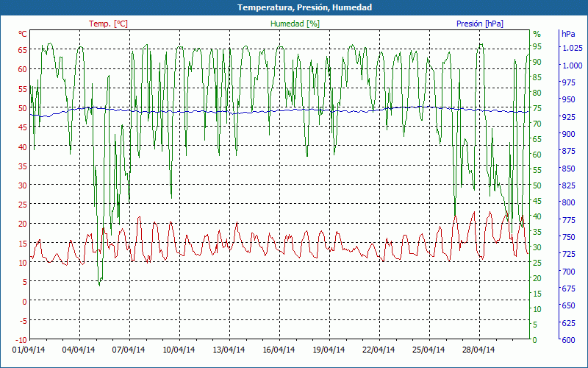This screenshot has height=368, width=588.
Task: Click the date label '10/04/14'
Action: click(179, 350)
